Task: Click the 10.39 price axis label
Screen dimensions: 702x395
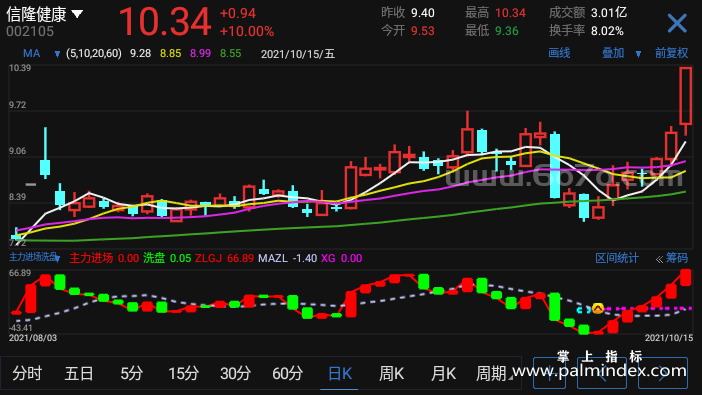Action: click(20, 68)
